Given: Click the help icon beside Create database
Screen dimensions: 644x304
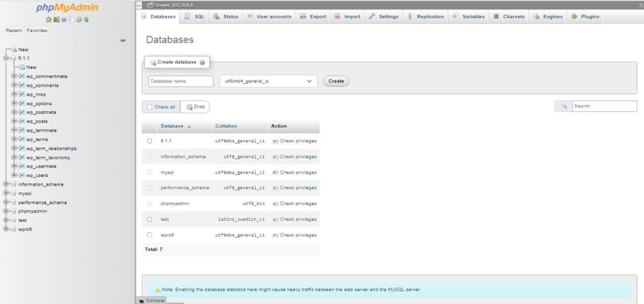Looking at the screenshot, I should (202, 62).
